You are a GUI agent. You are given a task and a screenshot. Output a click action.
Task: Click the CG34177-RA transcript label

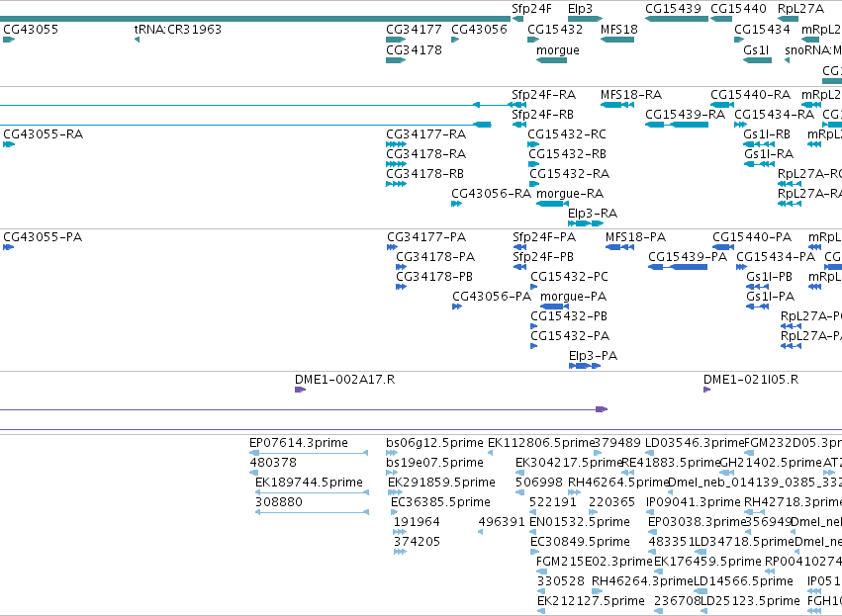pyautogui.click(x=425, y=134)
